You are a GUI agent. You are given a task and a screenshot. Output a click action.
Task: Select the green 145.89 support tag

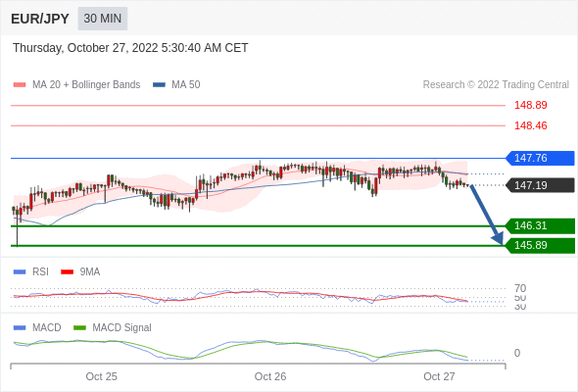point(540,246)
